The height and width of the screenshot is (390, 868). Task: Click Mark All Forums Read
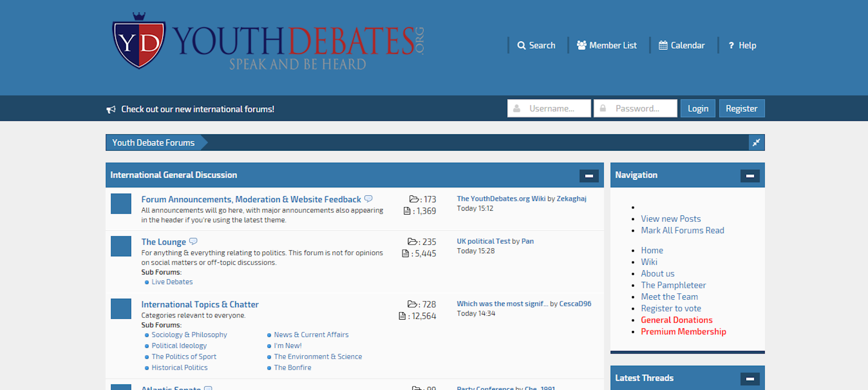pyautogui.click(x=683, y=231)
